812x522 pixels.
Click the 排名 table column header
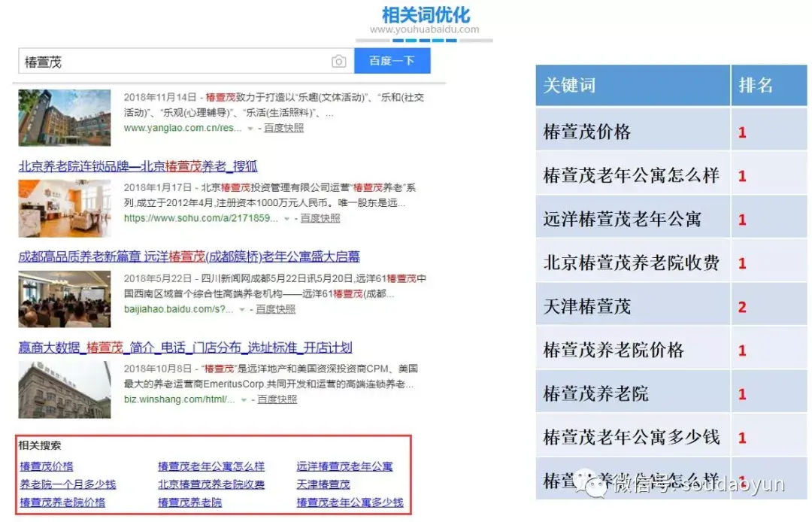point(769,86)
